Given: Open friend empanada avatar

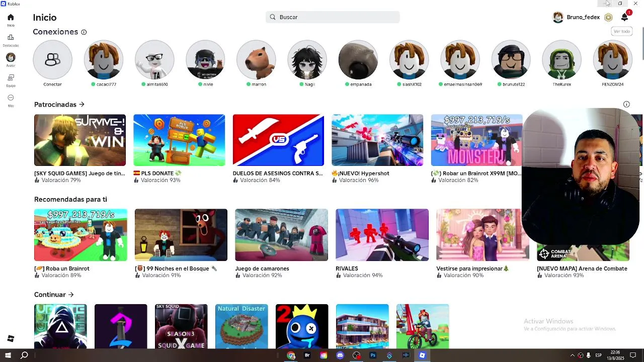Looking at the screenshot, I should point(358,60).
